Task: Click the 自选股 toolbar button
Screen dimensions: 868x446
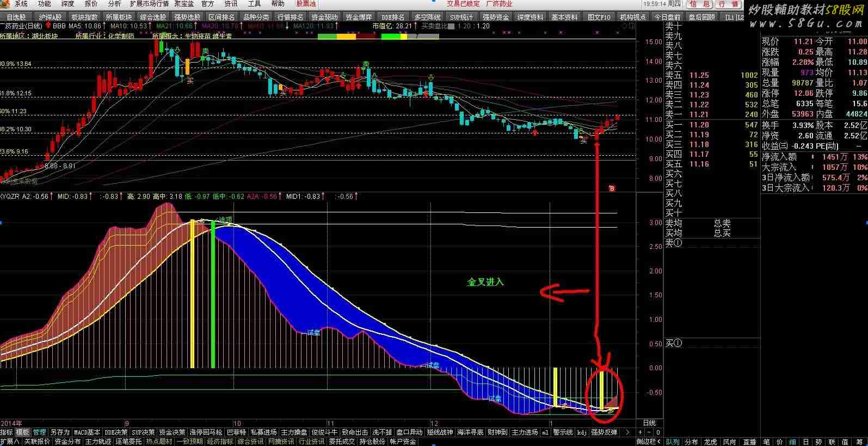Action: [16, 17]
